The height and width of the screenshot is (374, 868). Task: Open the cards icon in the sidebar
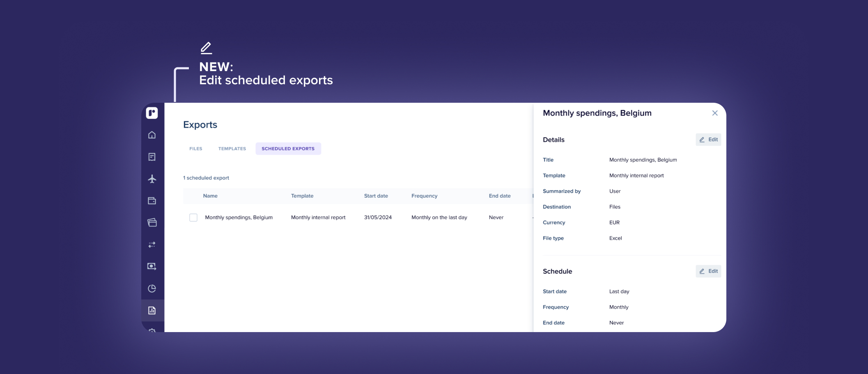tap(152, 223)
